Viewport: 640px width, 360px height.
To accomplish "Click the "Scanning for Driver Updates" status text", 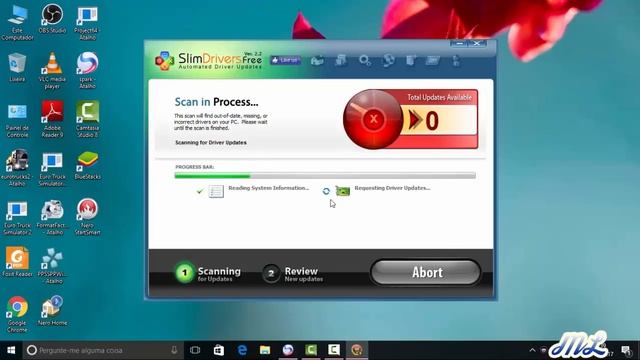I will [211, 142].
